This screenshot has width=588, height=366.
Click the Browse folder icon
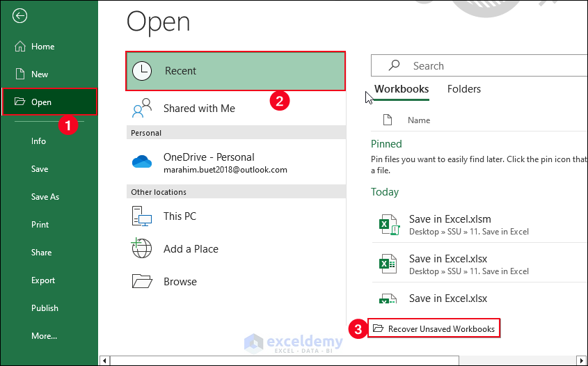click(142, 281)
